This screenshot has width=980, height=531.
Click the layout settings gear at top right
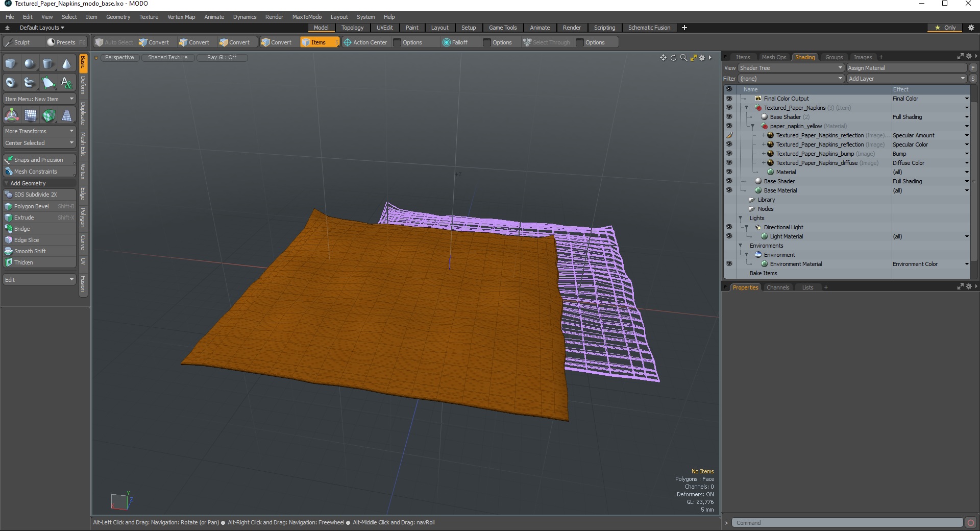pos(971,28)
